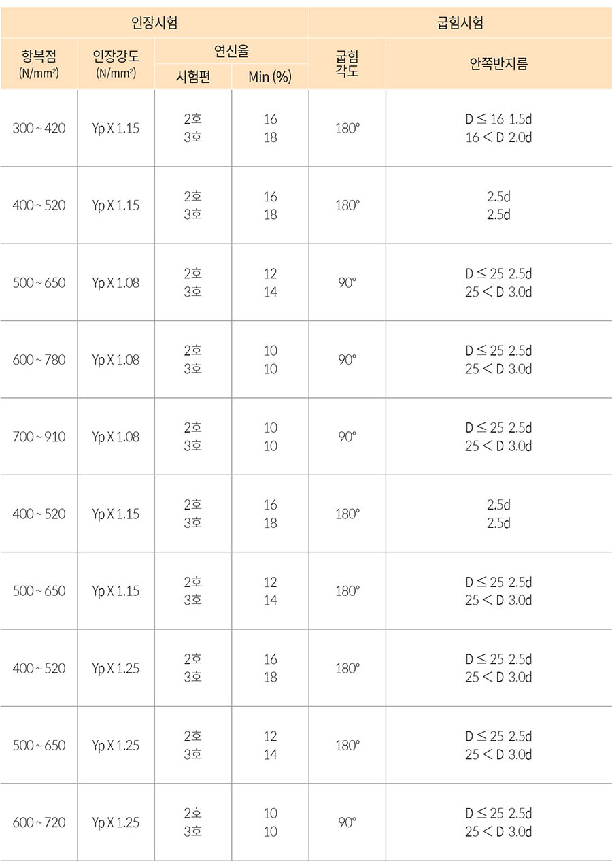Click Yp X 1.08 in the 600~780 row
The width and height of the screenshot is (612, 868).
(x=116, y=359)
